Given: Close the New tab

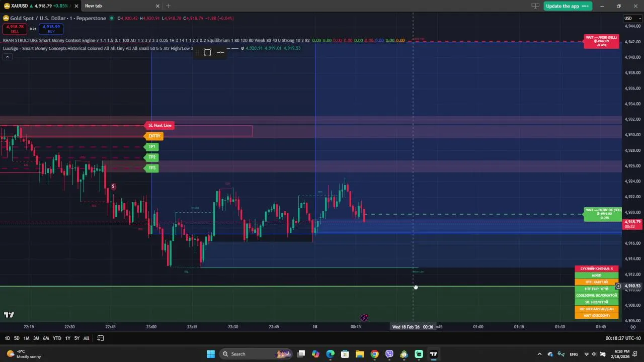Looking at the screenshot, I should pyautogui.click(x=157, y=6).
